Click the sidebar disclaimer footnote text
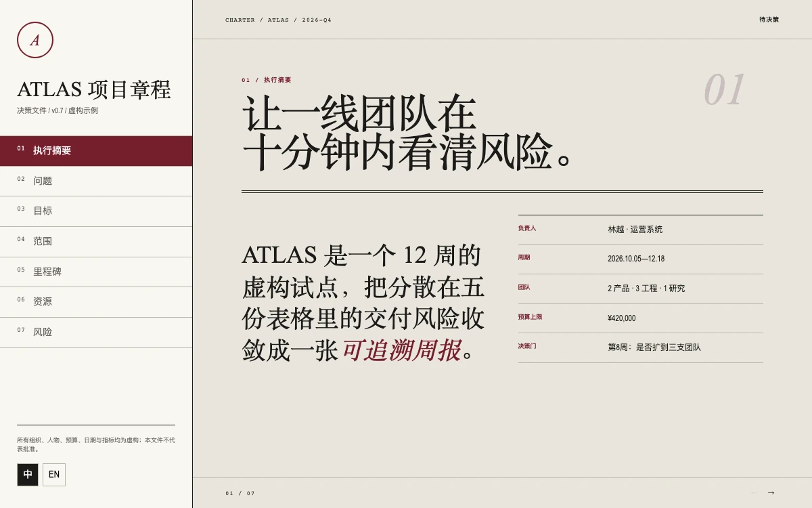The image size is (812, 508). [96, 444]
